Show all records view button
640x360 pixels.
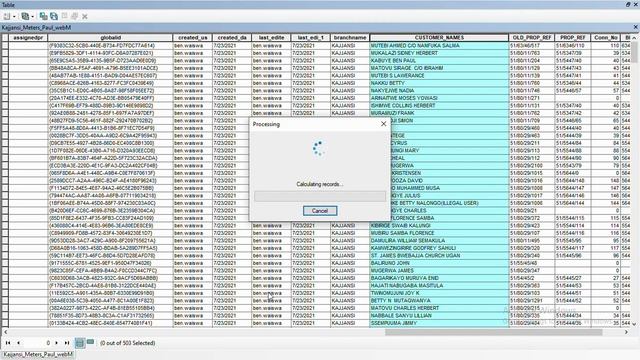coord(80,343)
